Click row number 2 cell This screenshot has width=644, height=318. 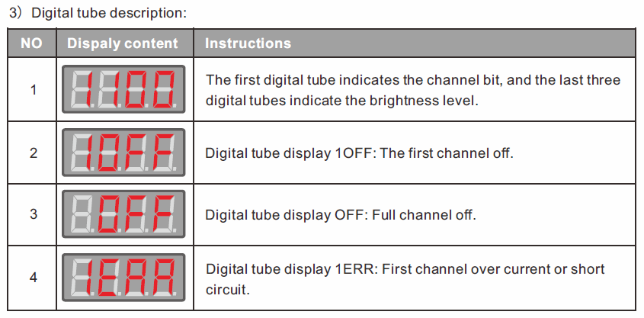coord(31,153)
